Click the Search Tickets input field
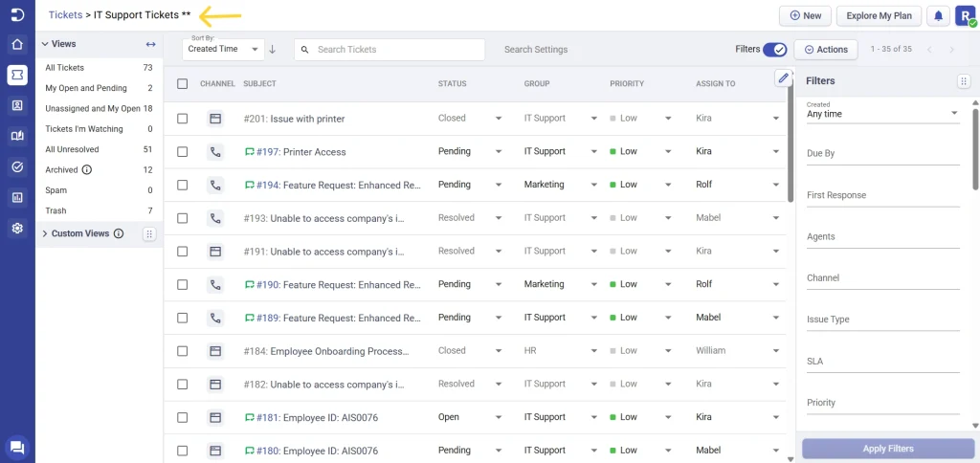The image size is (980, 463). pyautogui.click(x=390, y=50)
